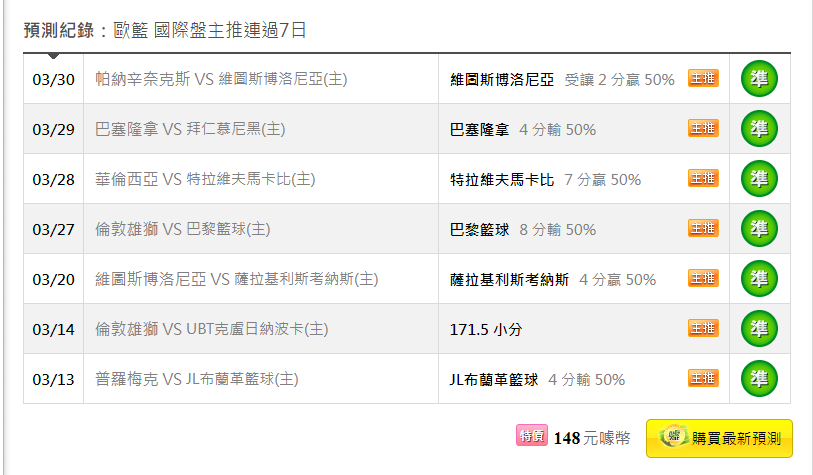Click the orange 主推 badge on 03/30 row

703,78
